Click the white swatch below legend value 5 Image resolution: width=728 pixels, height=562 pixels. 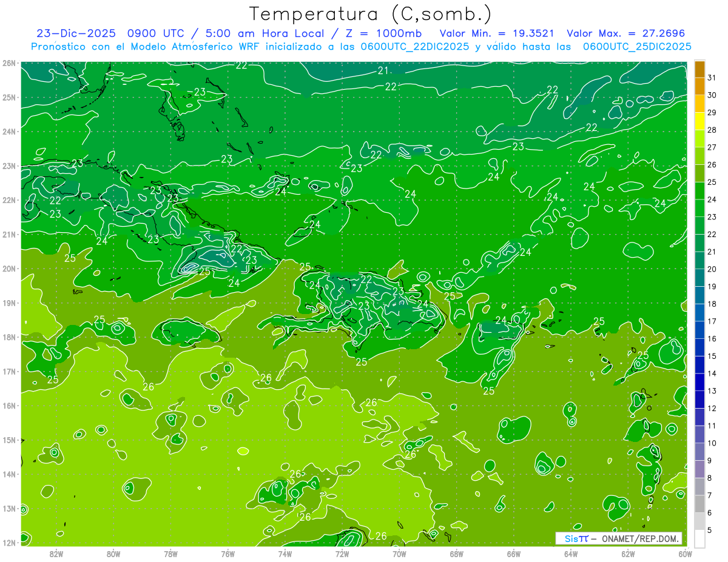click(x=699, y=538)
